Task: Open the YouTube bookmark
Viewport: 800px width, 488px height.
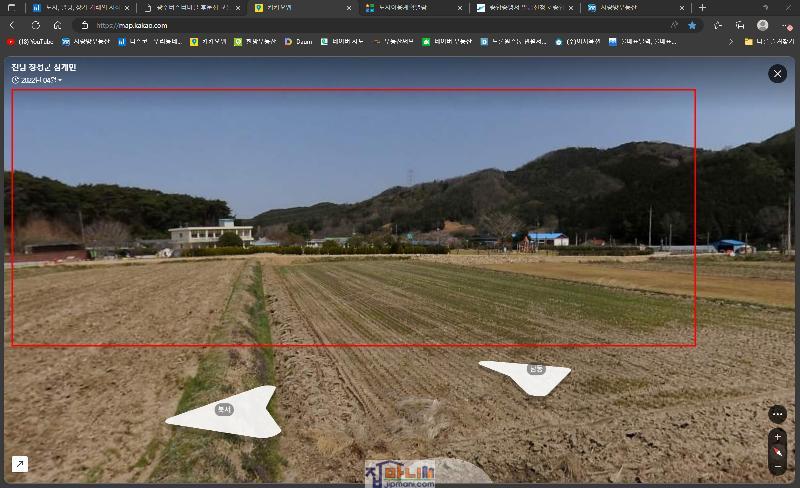Action: pos(32,42)
